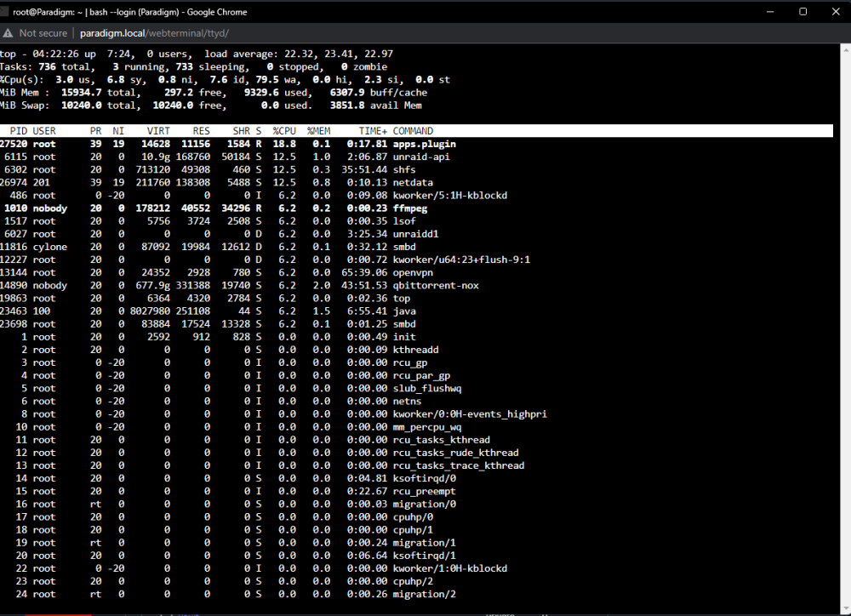Image resolution: width=851 pixels, height=616 pixels.
Task: Click the openvpn process name
Action: coord(413,272)
